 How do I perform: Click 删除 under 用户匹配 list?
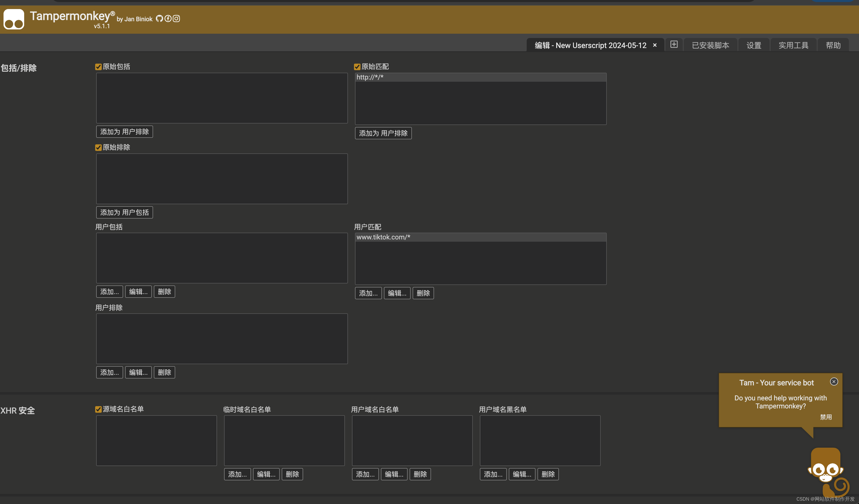click(x=423, y=293)
